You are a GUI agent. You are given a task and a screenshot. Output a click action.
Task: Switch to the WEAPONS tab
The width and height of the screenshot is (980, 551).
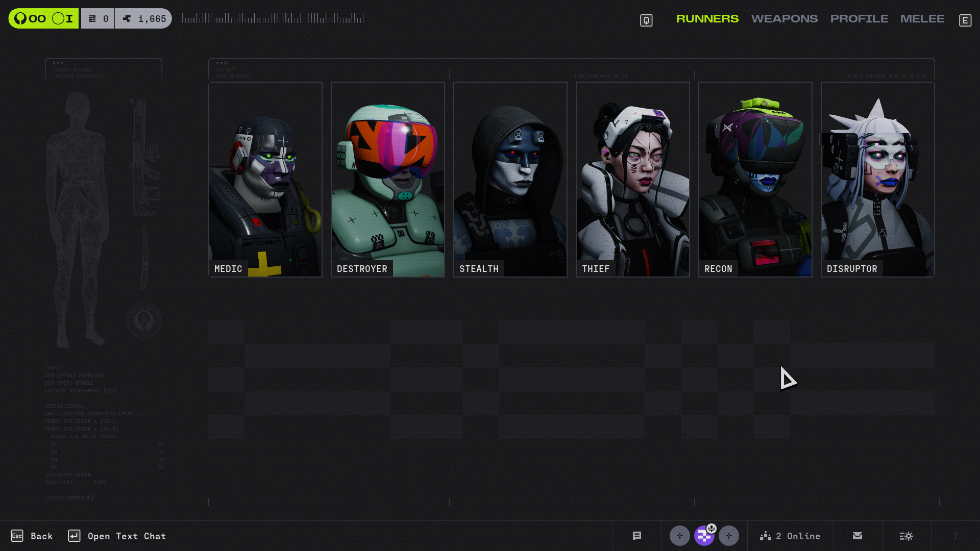coord(784,19)
